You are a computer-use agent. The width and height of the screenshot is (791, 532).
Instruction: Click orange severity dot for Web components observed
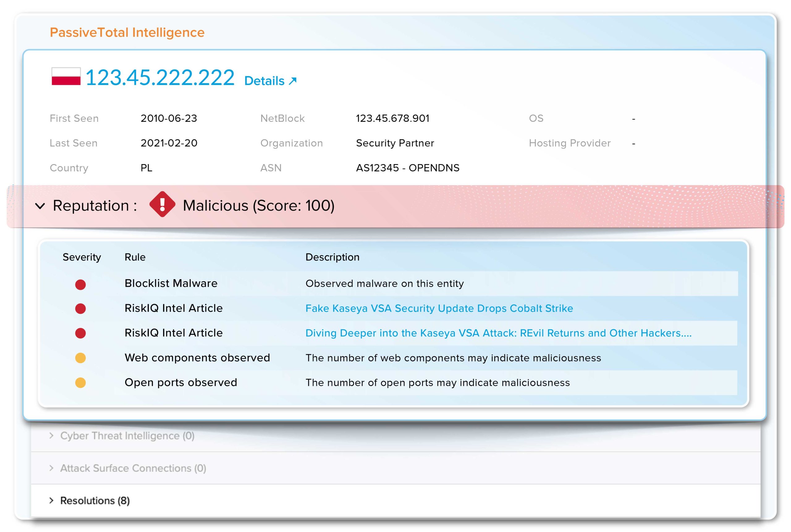[x=80, y=358]
